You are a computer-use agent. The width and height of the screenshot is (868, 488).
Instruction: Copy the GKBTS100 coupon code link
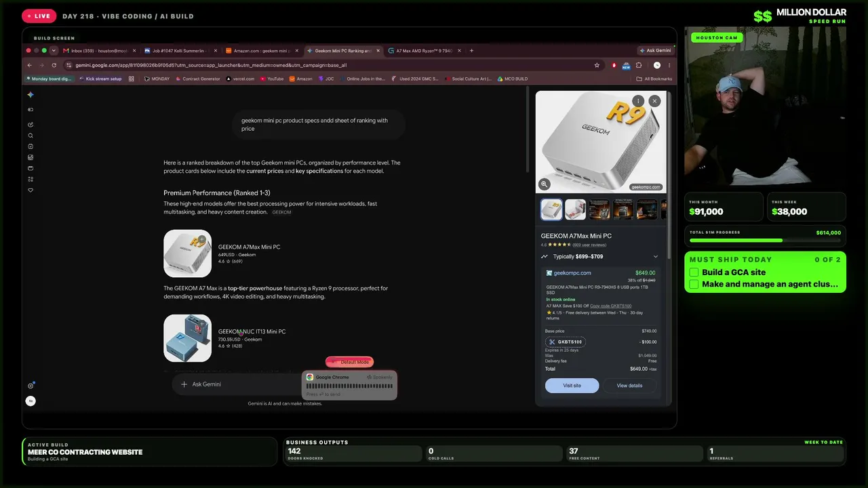610,306
